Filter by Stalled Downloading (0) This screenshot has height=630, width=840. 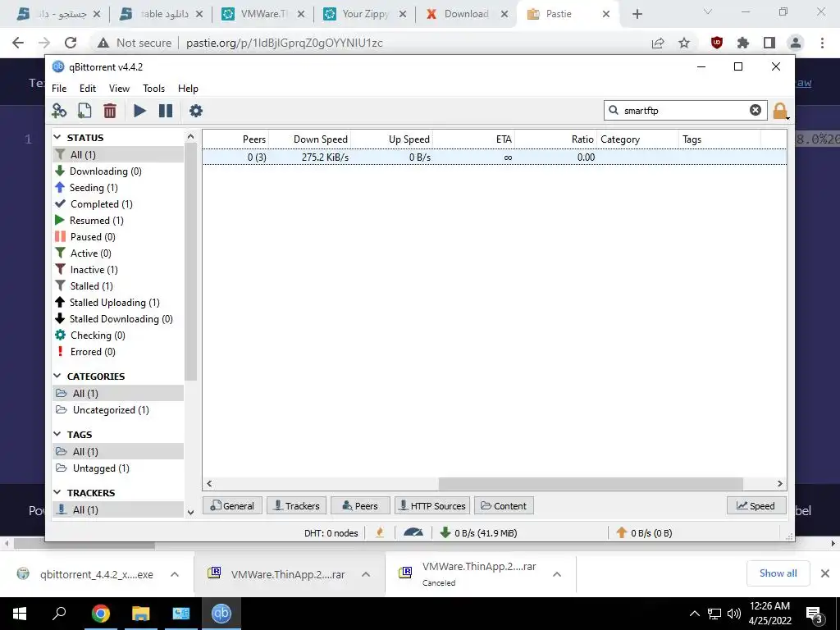(113, 319)
